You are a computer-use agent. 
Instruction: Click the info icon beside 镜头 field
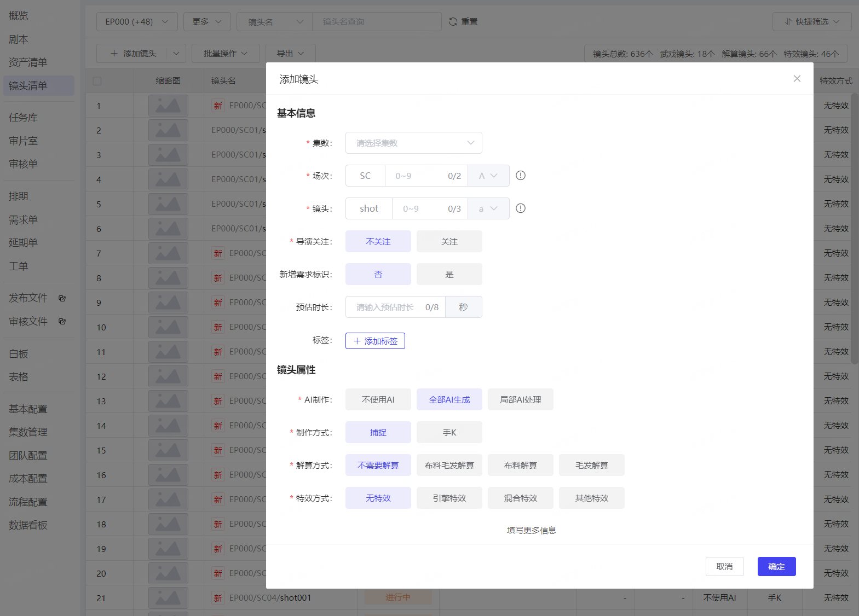click(x=521, y=208)
